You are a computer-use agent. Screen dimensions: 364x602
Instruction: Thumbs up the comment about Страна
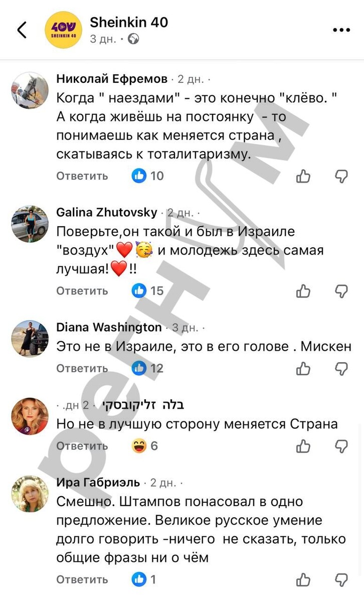click(x=303, y=446)
